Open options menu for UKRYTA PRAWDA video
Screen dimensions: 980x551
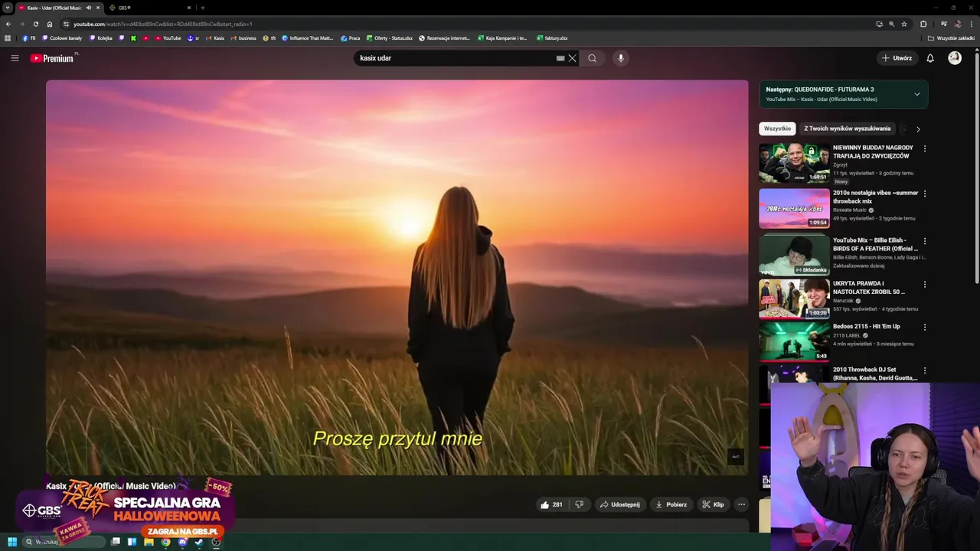(924, 284)
